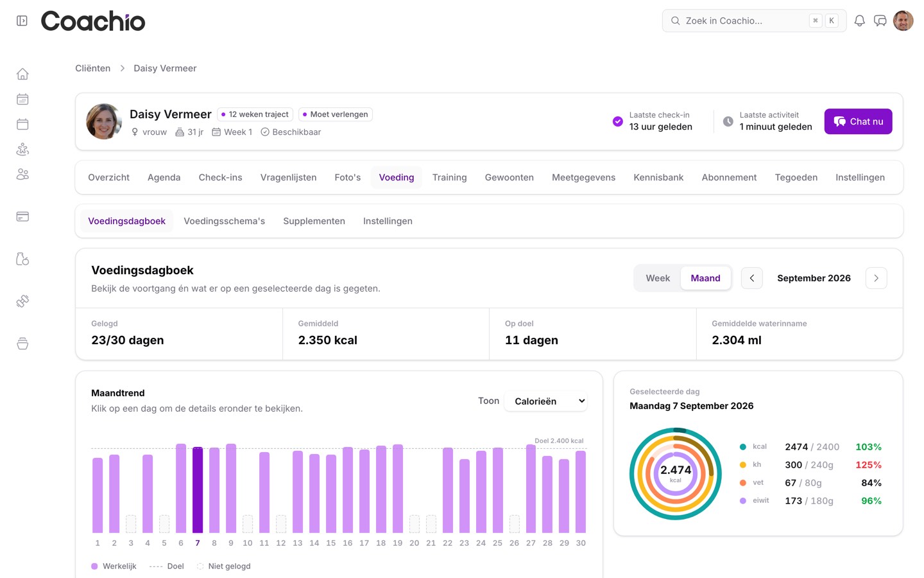Follow the Cliënten breadcrumb link
The height and width of the screenshot is (578, 924).
92,68
